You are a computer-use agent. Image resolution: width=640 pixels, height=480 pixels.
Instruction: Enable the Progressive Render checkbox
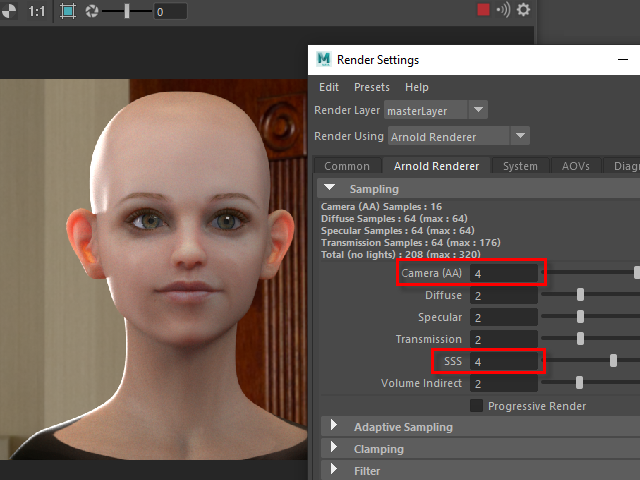pos(477,406)
